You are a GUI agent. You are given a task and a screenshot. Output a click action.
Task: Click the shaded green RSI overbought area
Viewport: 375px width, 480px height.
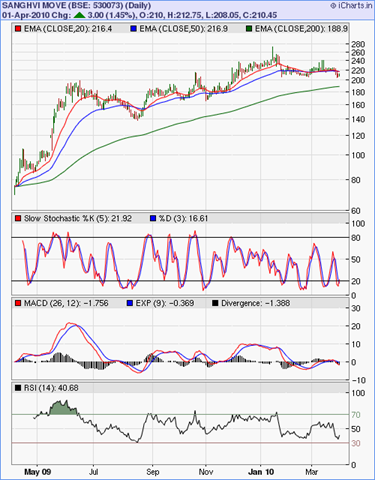63,409
